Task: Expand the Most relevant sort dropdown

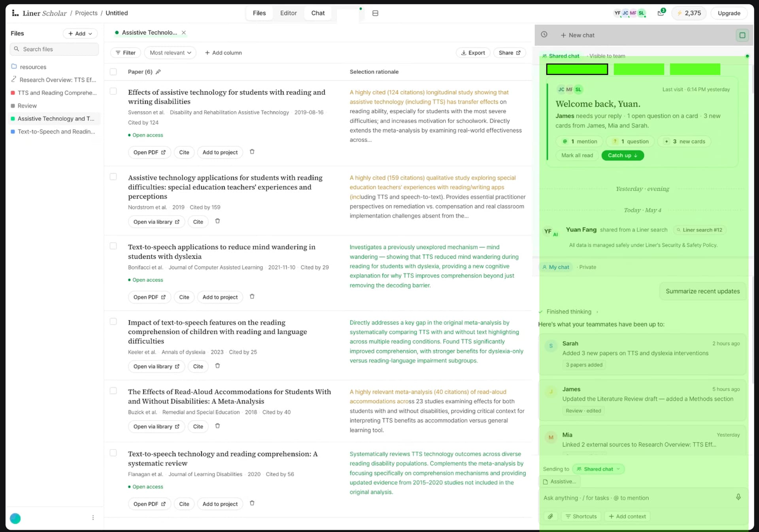Action: point(170,53)
